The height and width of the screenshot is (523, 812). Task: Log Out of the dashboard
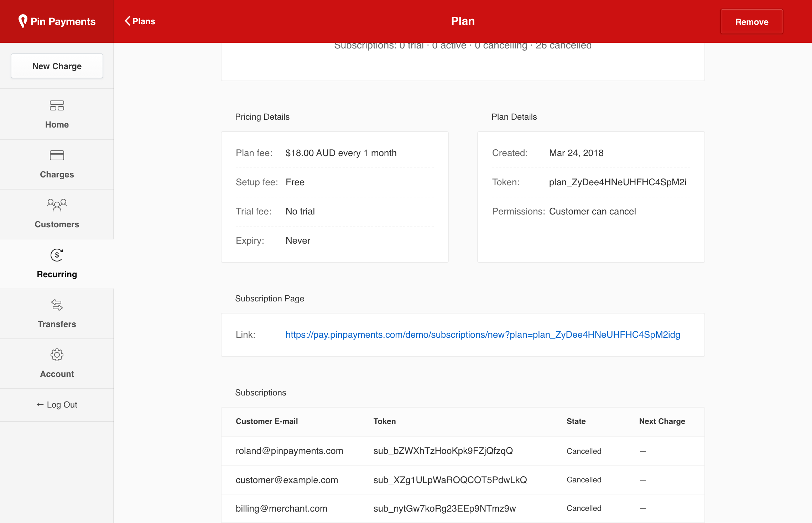tap(57, 405)
